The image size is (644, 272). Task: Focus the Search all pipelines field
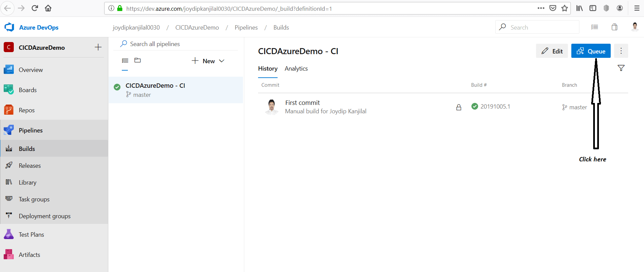[176, 44]
